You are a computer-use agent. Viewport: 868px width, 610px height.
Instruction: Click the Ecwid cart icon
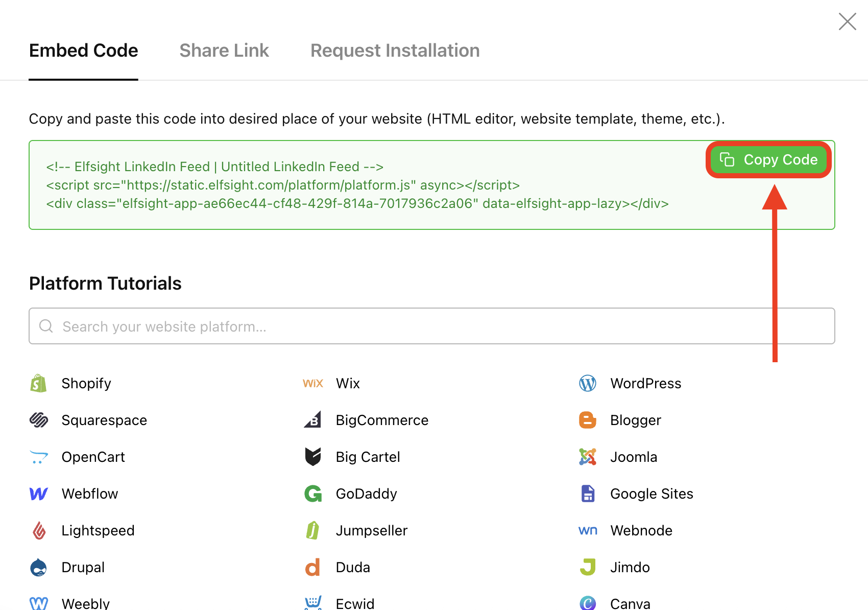[x=313, y=603]
